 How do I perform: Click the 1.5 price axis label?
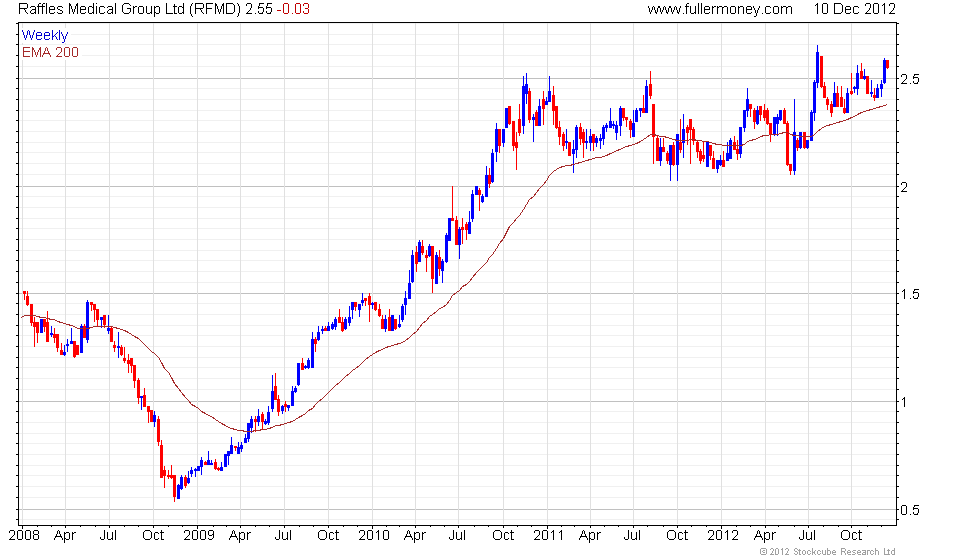click(x=909, y=294)
